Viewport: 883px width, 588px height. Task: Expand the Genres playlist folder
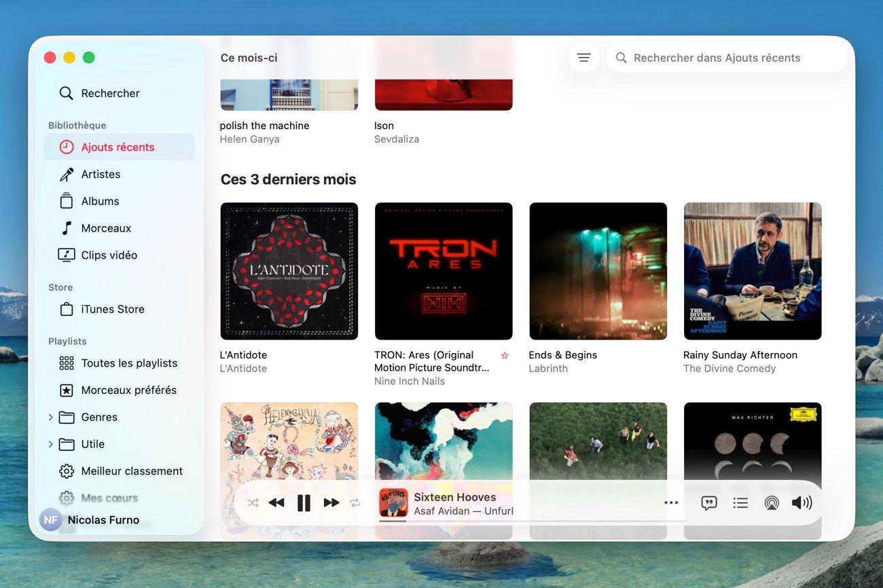[51, 418]
